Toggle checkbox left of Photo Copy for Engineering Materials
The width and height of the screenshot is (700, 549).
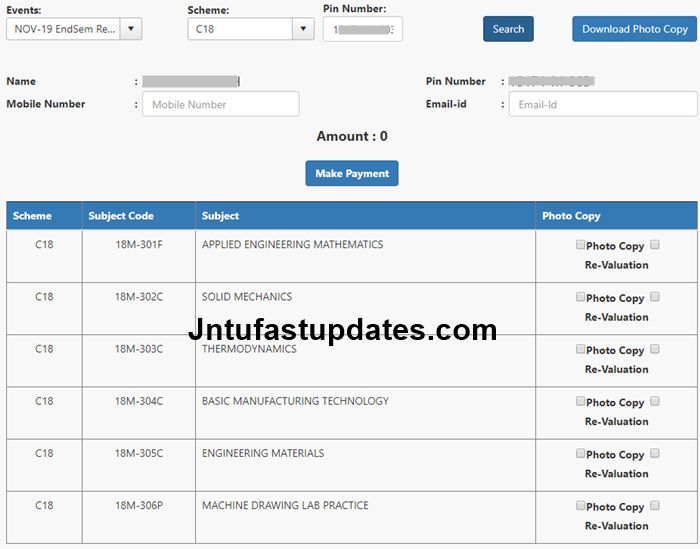point(580,453)
